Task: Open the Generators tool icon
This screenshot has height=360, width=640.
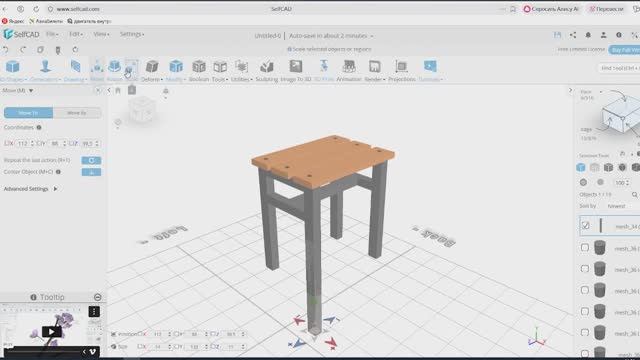Action: 45,66
